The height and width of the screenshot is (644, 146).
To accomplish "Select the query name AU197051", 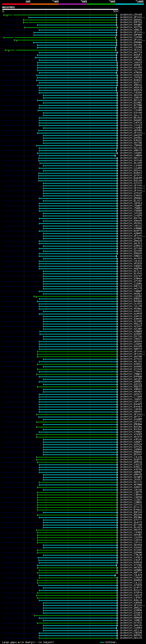I will [x=8, y=7].
